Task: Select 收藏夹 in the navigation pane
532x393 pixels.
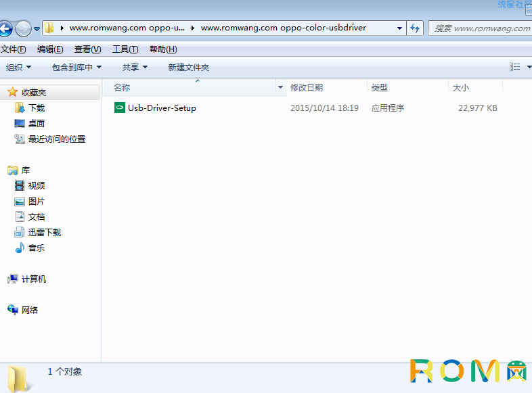Action: (34, 92)
